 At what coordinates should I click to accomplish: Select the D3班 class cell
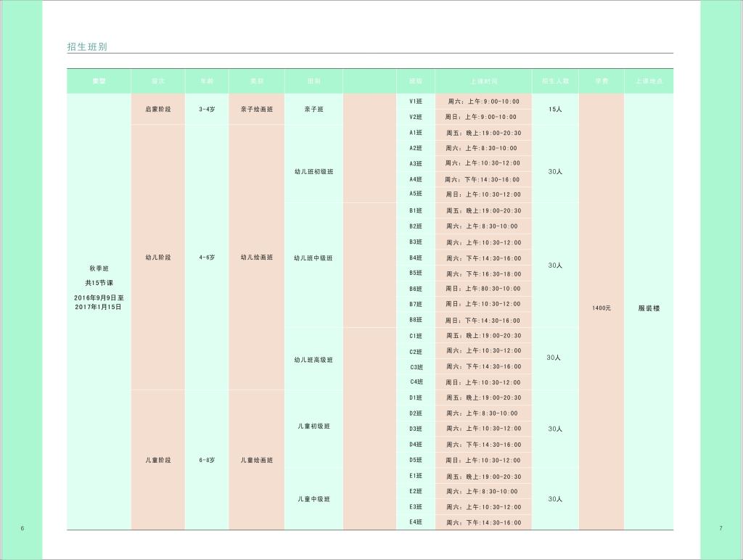pyautogui.click(x=416, y=429)
